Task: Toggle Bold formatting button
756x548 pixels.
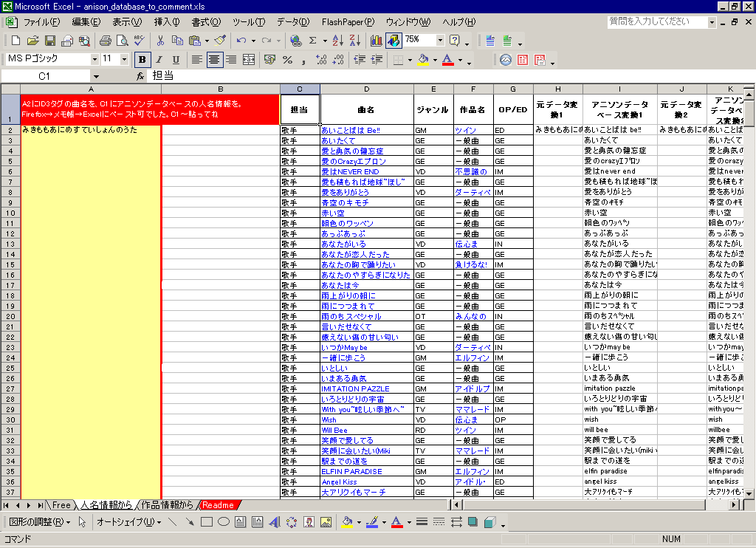Action: coord(141,60)
